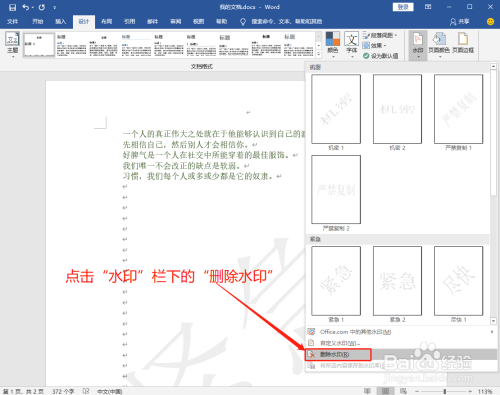
Task: Click 删除水印 remove watermark entry
Action: point(401,354)
